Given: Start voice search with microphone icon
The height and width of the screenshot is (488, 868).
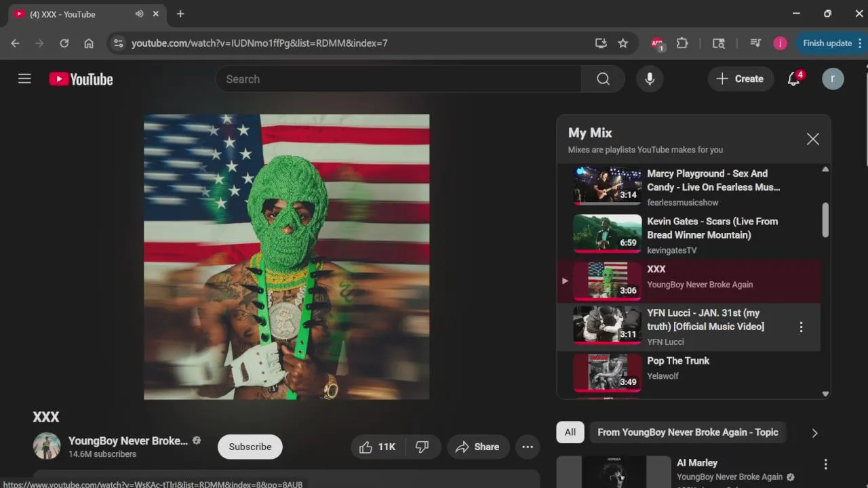Looking at the screenshot, I should click(x=650, y=79).
